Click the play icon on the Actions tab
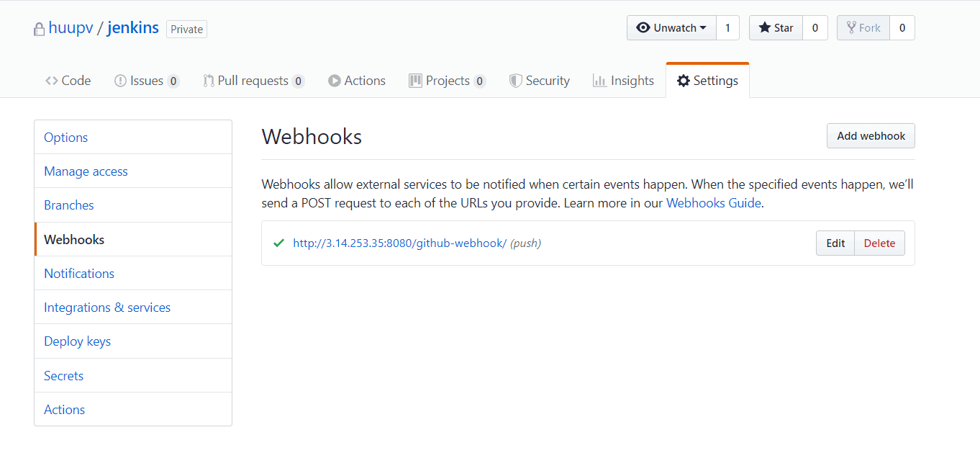 [334, 80]
